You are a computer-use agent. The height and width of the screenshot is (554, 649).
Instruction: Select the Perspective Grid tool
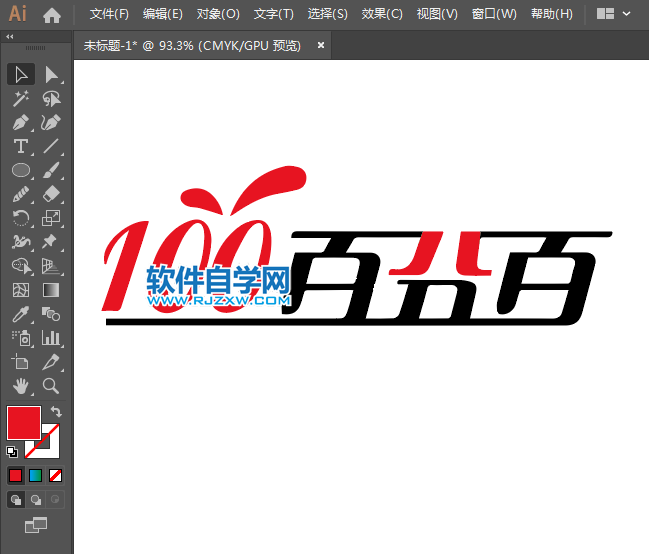point(51,266)
